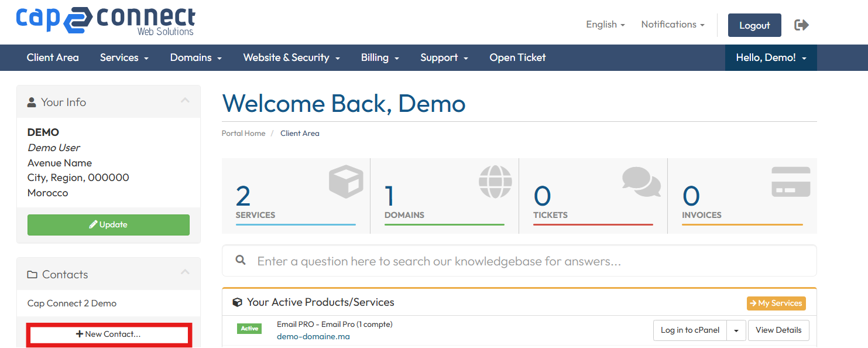868x348 pixels.
Task: Click the New Contact button
Action: [108, 334]
